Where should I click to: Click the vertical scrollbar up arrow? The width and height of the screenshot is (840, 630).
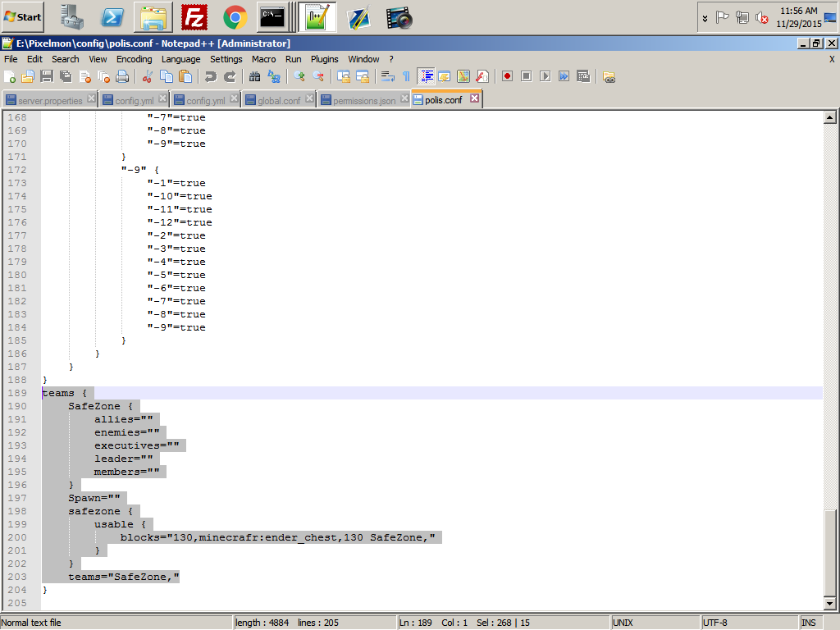(x=830, y=117)
